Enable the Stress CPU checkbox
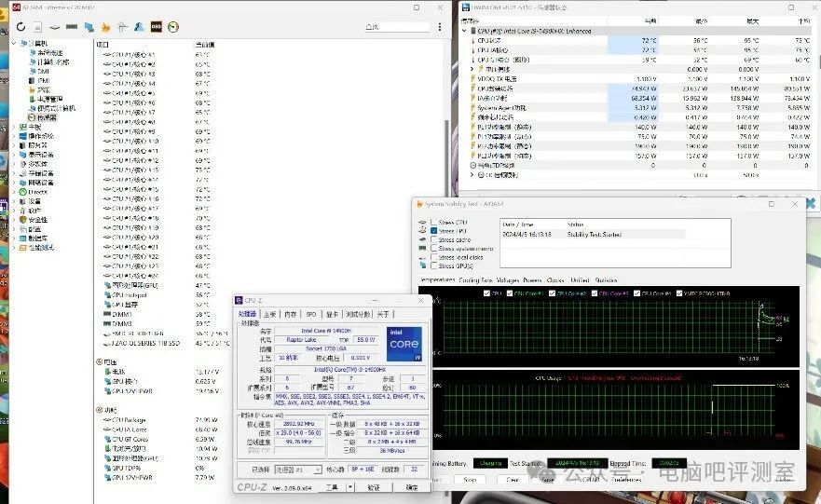 pyautogui.click(x=433, y=223)
